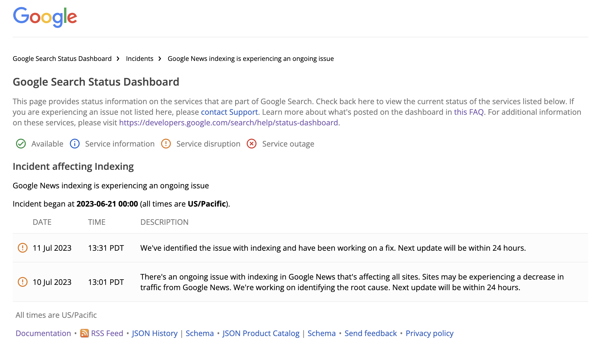This screenshot has height=364, width=605.
Task: Click the Send feedback link
Action: [370, 333]
